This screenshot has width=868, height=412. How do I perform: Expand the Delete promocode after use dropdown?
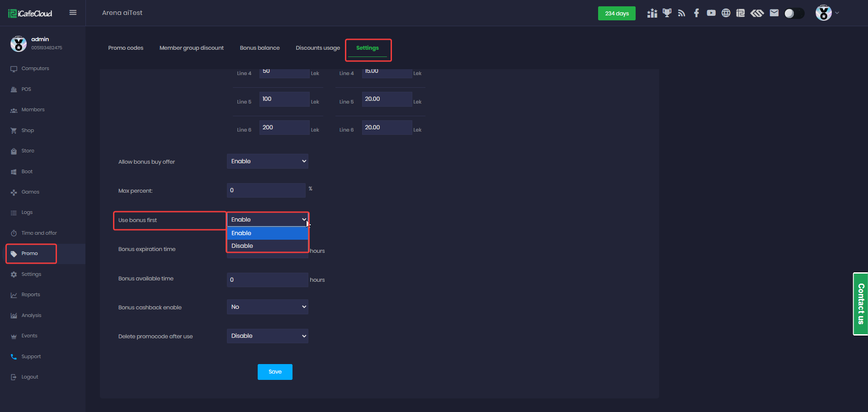pyautogui.click(x=267, y=336)
